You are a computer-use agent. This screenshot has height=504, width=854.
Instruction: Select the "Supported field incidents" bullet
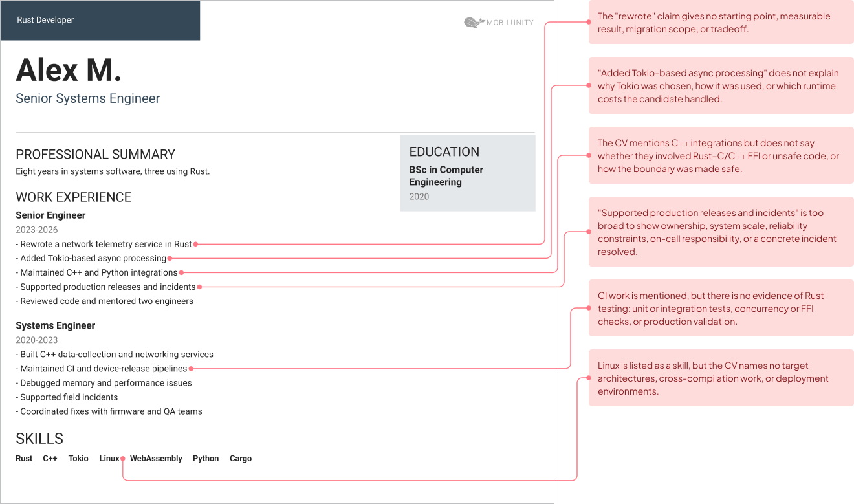pyautogui.click(x=67, y=397)
